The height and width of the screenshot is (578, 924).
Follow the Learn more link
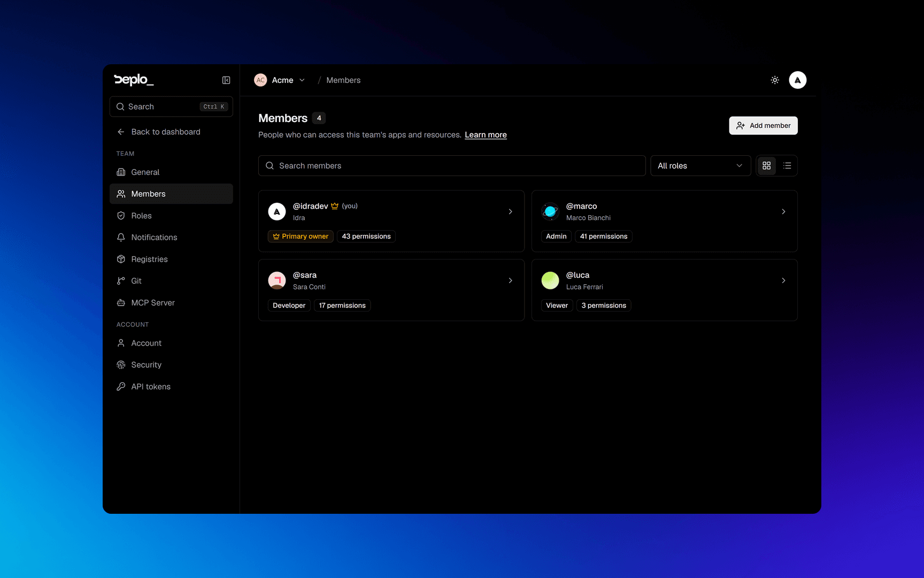pyautogui.click(x=486, y=135)
